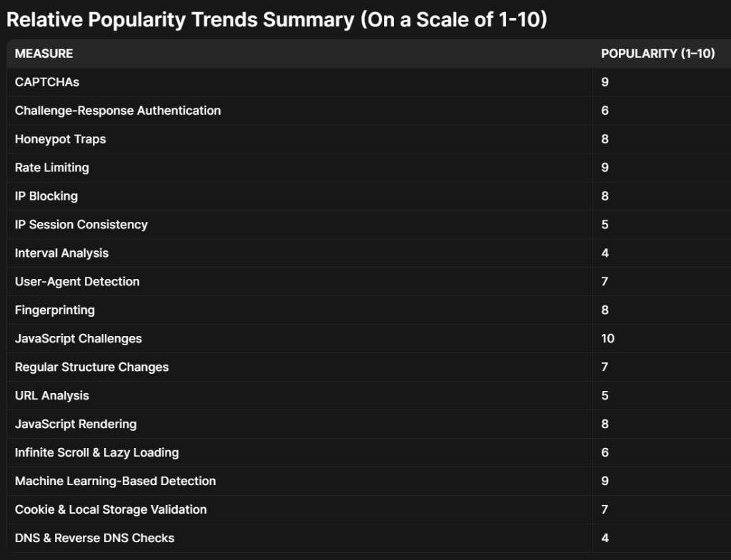This screenshot has width=731, height=560.
Task: Click the POPULARITY (1–10) column header
Action: (657, 54)
